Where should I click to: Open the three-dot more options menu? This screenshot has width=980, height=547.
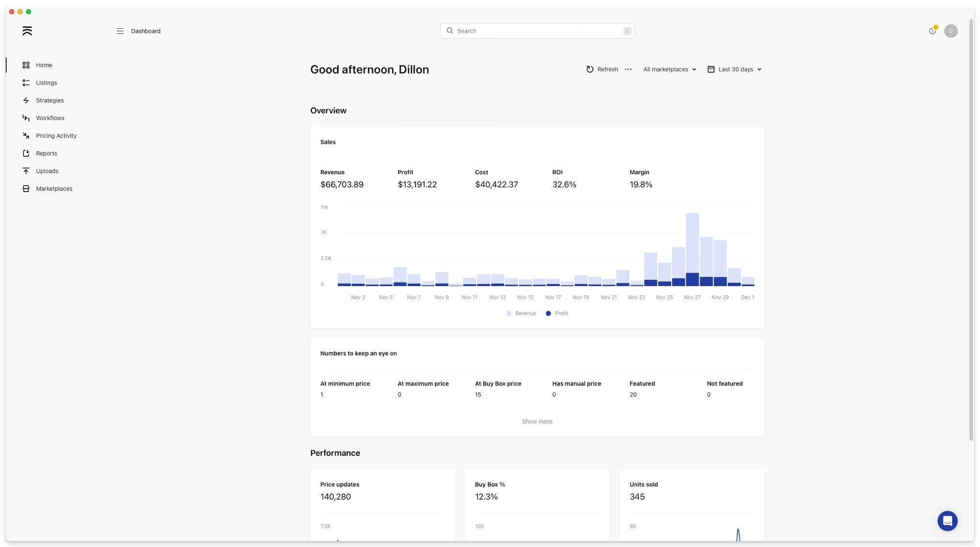628,69
